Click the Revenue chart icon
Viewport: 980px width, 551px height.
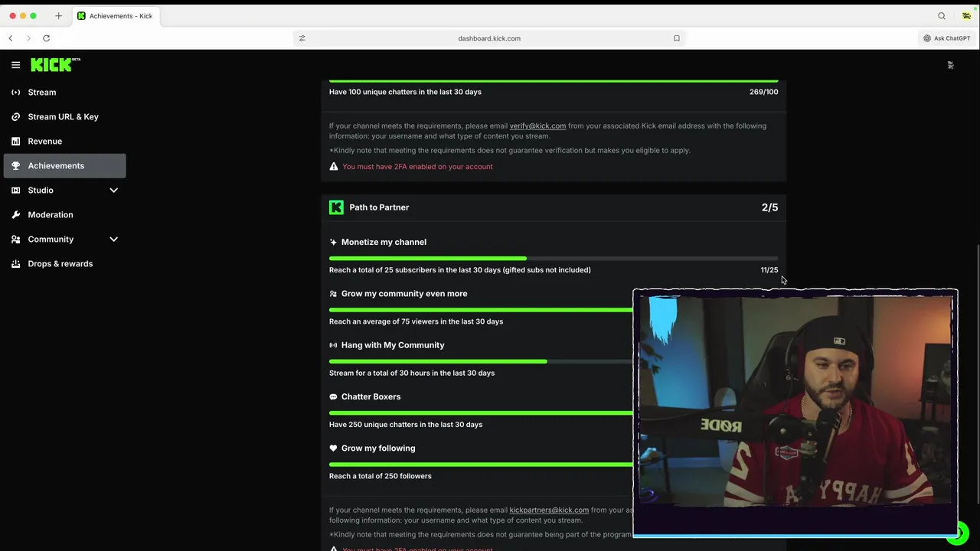click(x=15, y=142)
